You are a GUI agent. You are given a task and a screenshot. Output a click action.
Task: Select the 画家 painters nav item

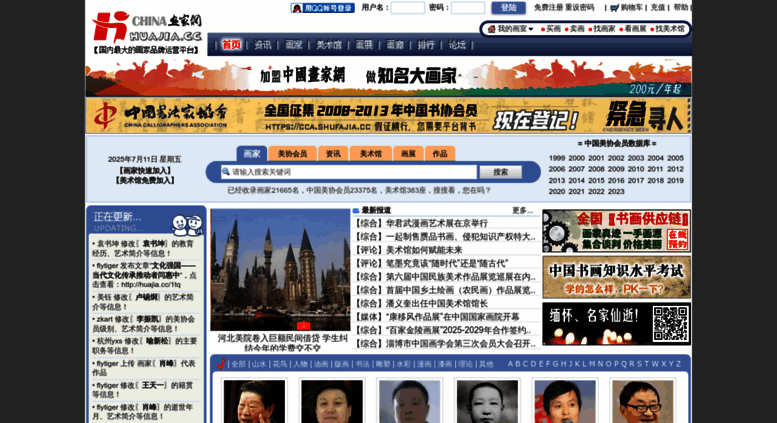tap(294, 45)
